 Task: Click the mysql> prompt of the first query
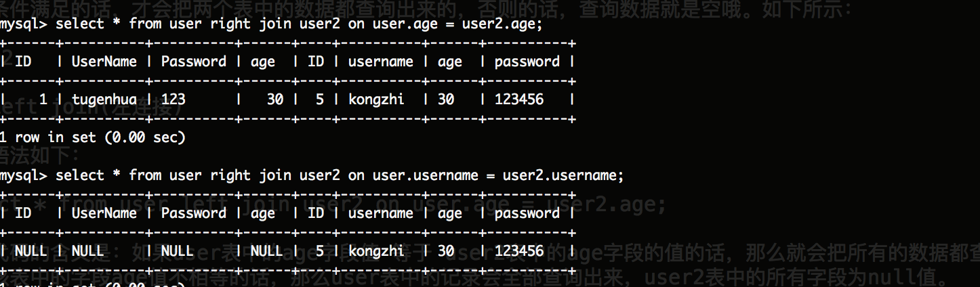(23, 24)
